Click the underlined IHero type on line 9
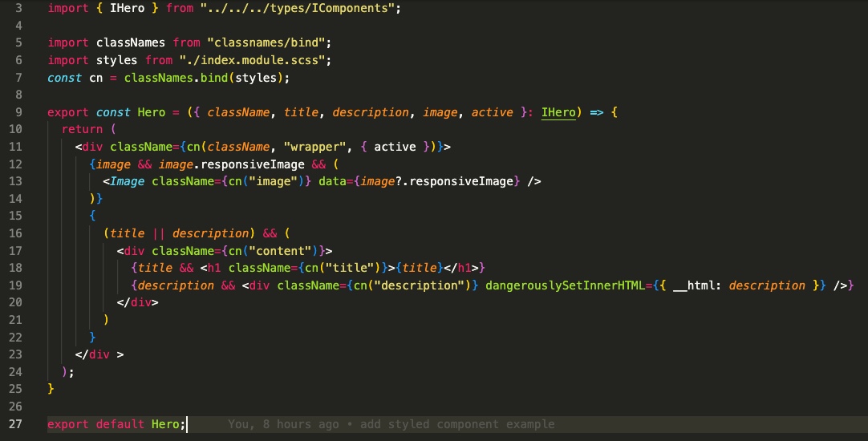 point(558,112)
